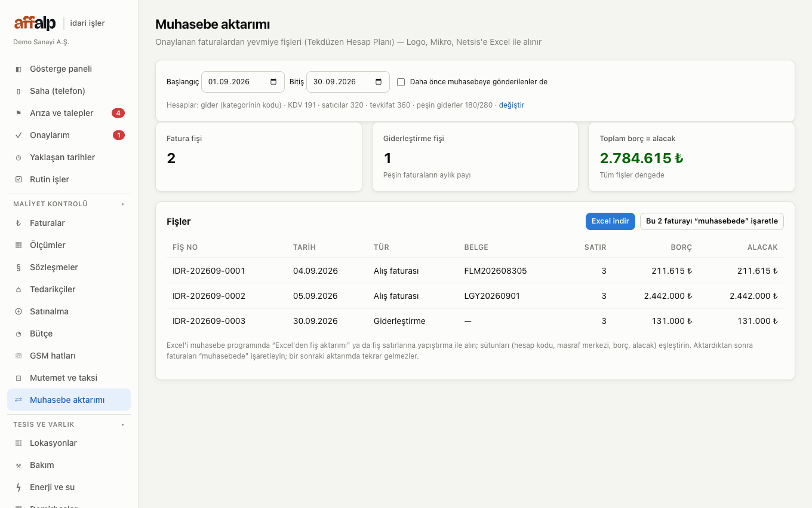The height and width of the screenshot is (508, 812).
Task: Click the plus-circle icon beside Satınalma
Action: click(x=19, y=311)
